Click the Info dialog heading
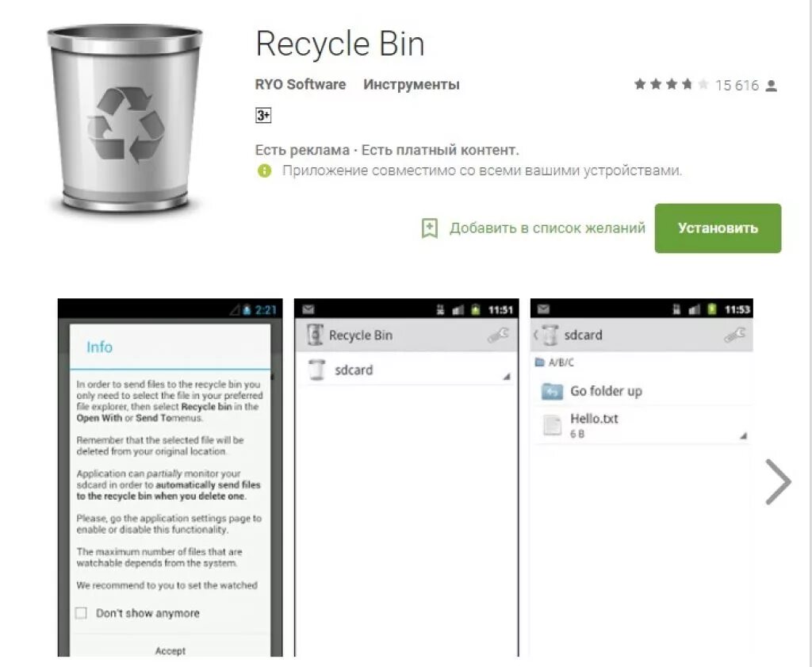This screenshot has width=812, height=667. [99, 347]
